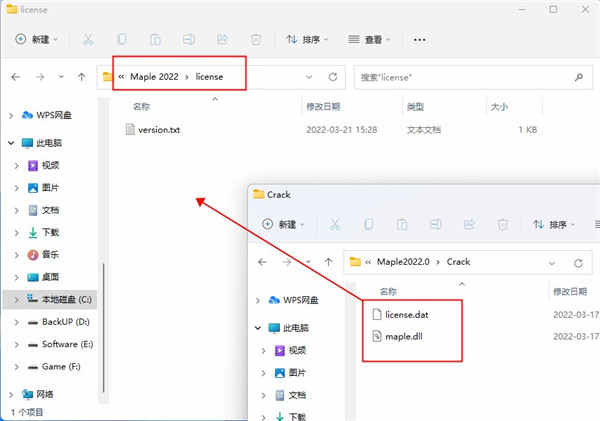
Task: Click Paste icon in Crack window toolbar
Action: click(402, 224)
